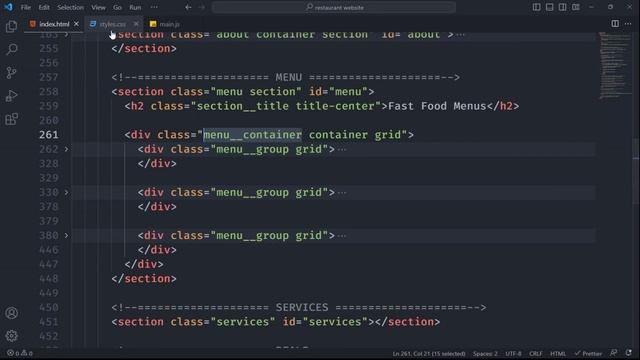Open the Go menu
640x360 pixels.
[117, 7]
